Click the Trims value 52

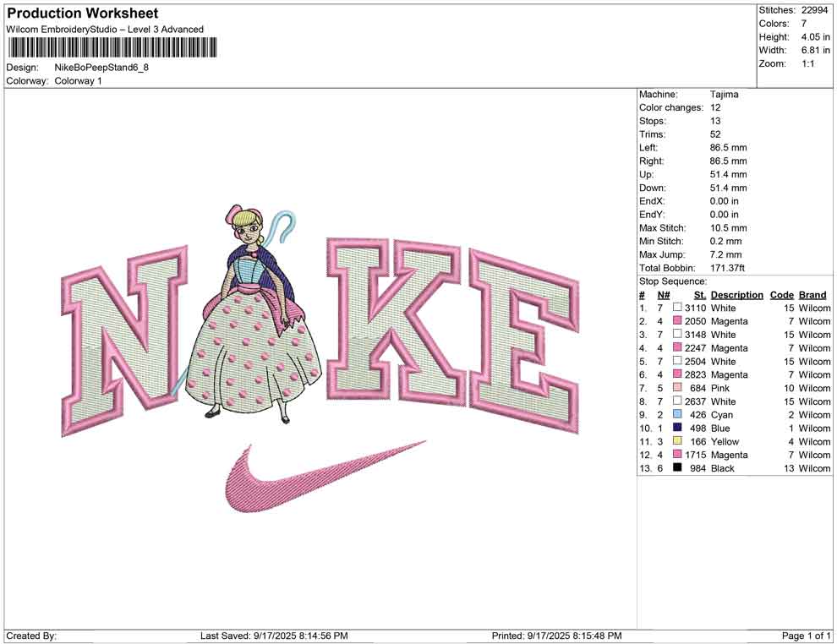(x=715, y=134)
